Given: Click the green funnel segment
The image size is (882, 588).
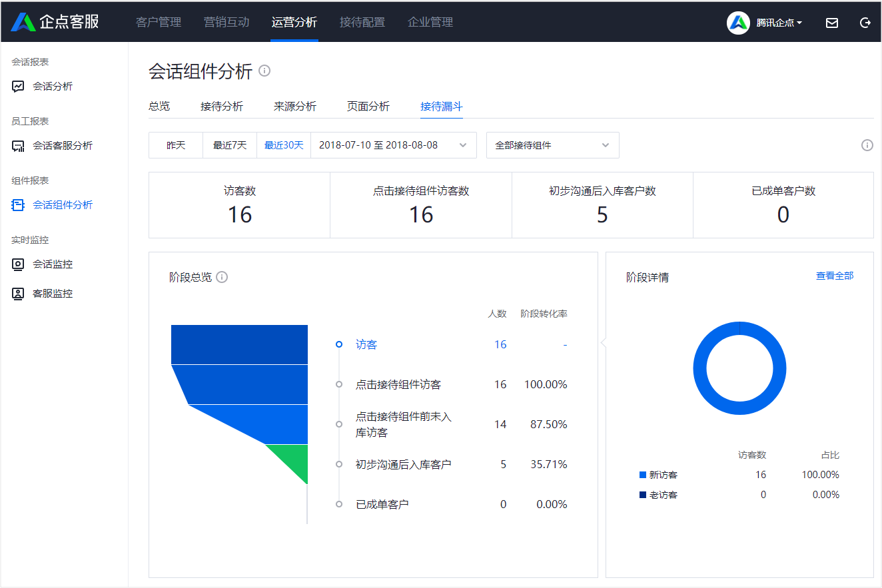Looking at the screenshot, I should (x=295, y=459).
